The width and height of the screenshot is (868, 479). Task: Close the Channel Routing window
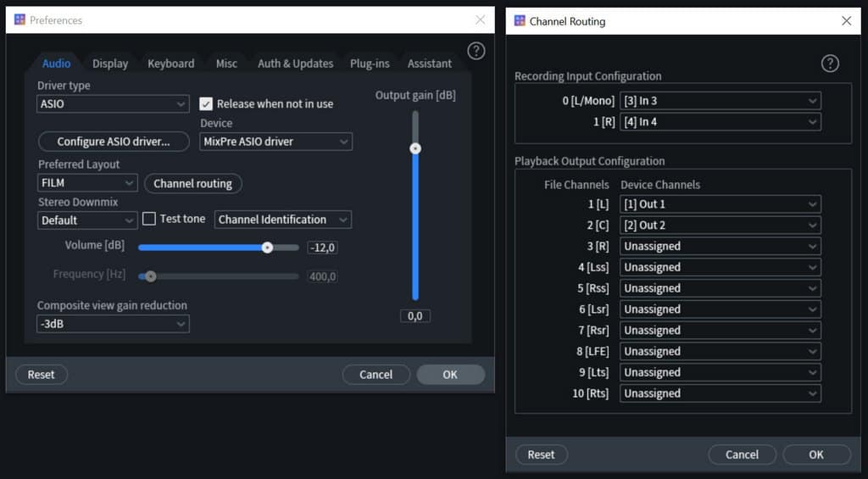click(x=845, y=21)
